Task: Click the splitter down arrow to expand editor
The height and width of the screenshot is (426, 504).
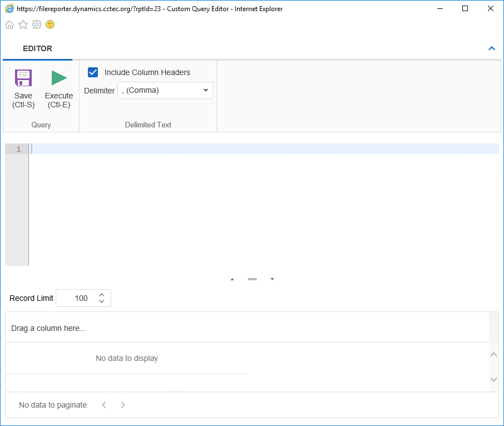Action: click(x=272, y=279)
